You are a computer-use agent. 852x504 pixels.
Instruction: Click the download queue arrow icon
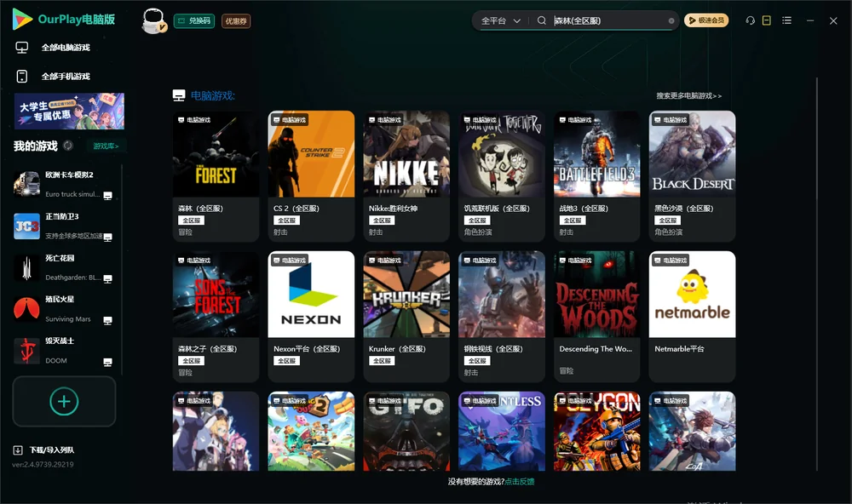point(18,450)
